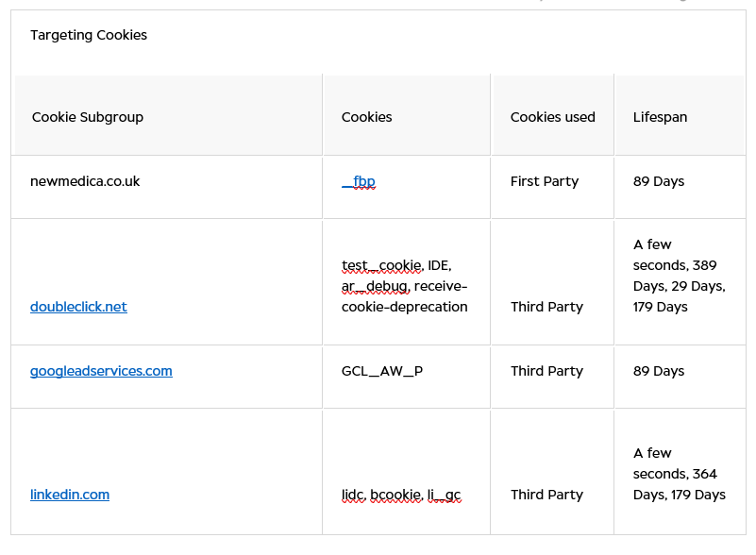The height and width of the screenshot is (555, 756).
Task: Click the Cookies used column header
Action: (x=553, y=117)
